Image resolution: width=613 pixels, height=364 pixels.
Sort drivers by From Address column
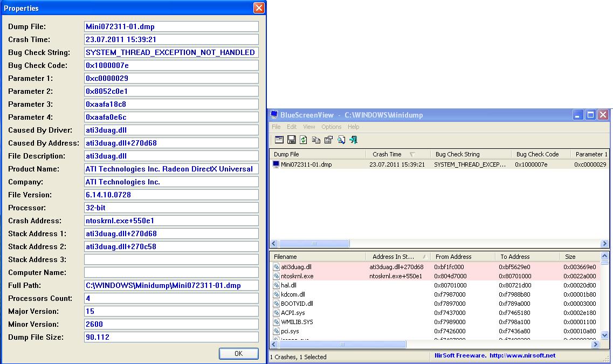click(463, 257)
